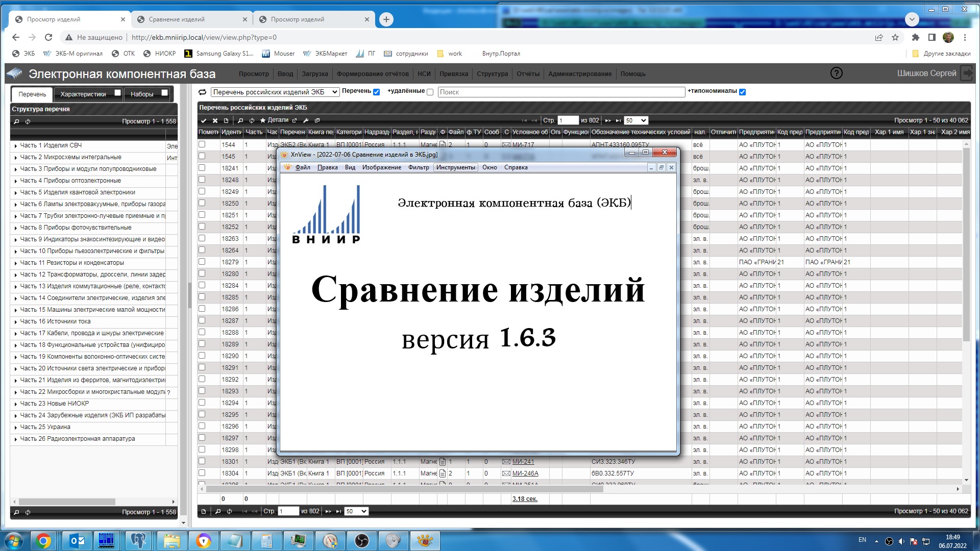Click the Поиск search field

click(561, 92)
